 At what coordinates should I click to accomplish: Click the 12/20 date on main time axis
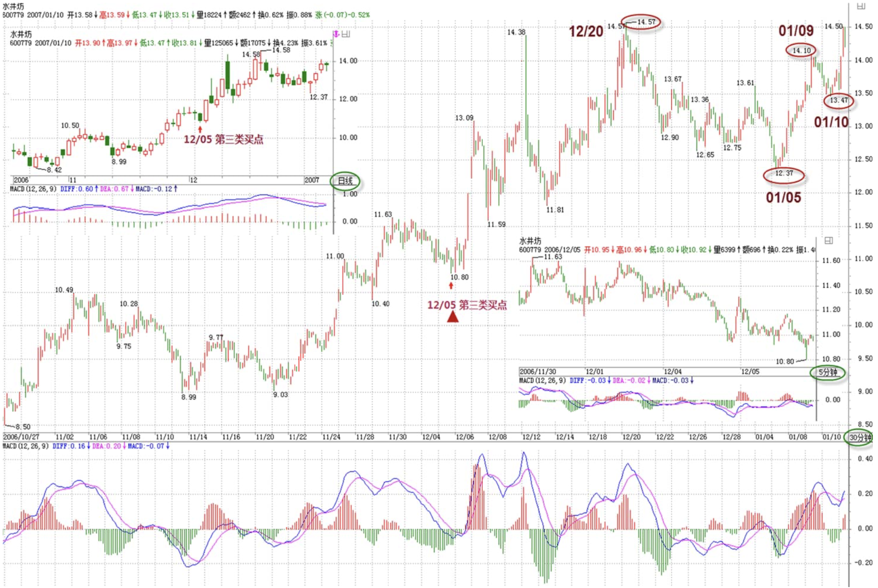pos(631,437)
